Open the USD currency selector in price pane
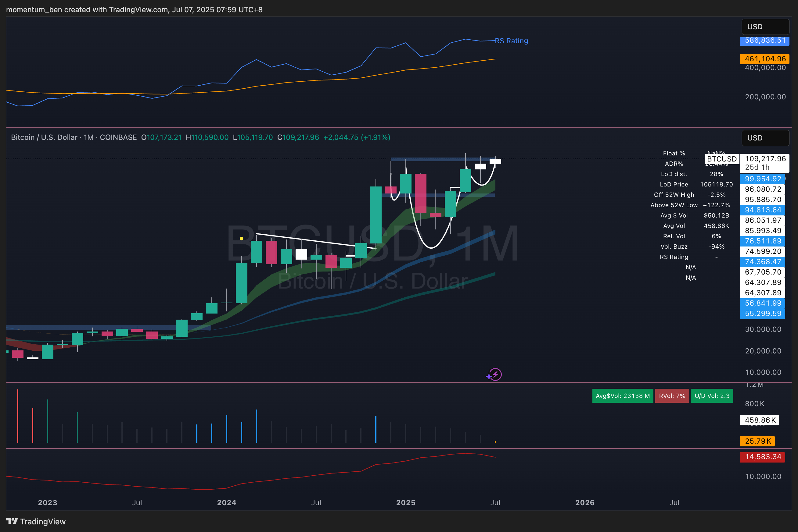This screenshot has width=798, height=532. pyautogui.click(x=765, y=138)
